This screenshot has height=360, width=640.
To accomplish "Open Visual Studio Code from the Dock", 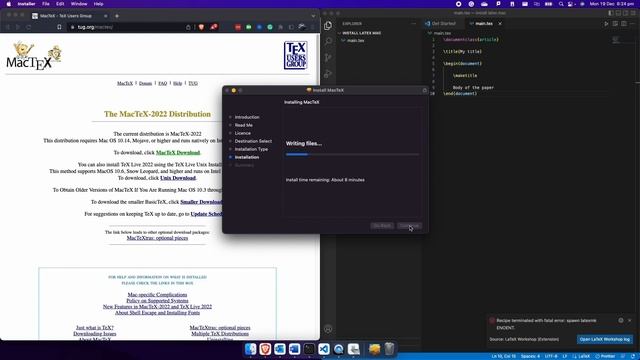I will tap(324, 349).
